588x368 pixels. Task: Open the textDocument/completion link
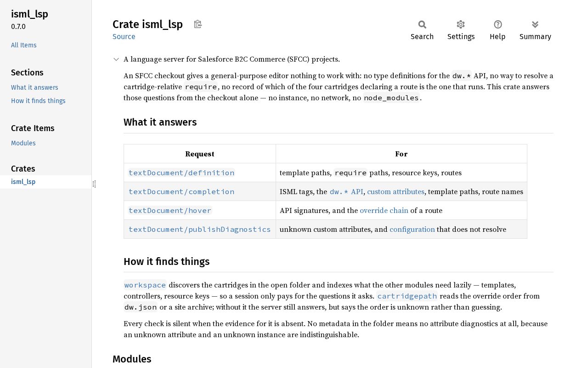[x=181, y=191]
